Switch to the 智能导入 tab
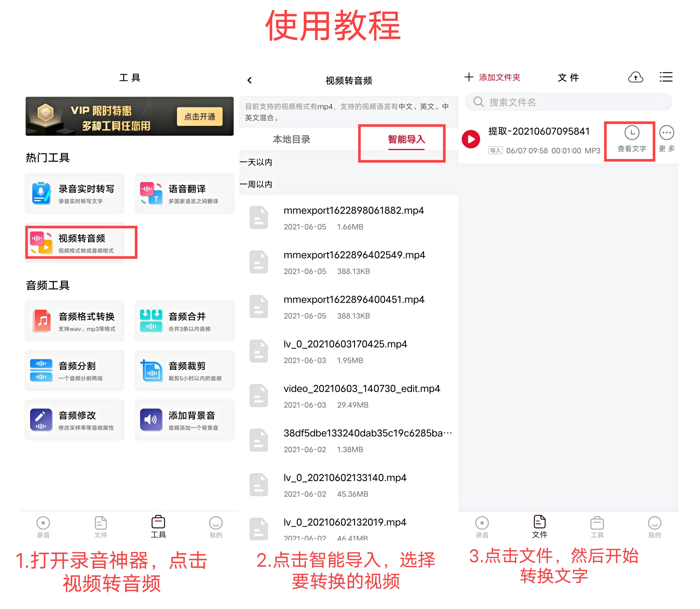The width and height of the screenshot is (700, 609). (x=406, y=139)
